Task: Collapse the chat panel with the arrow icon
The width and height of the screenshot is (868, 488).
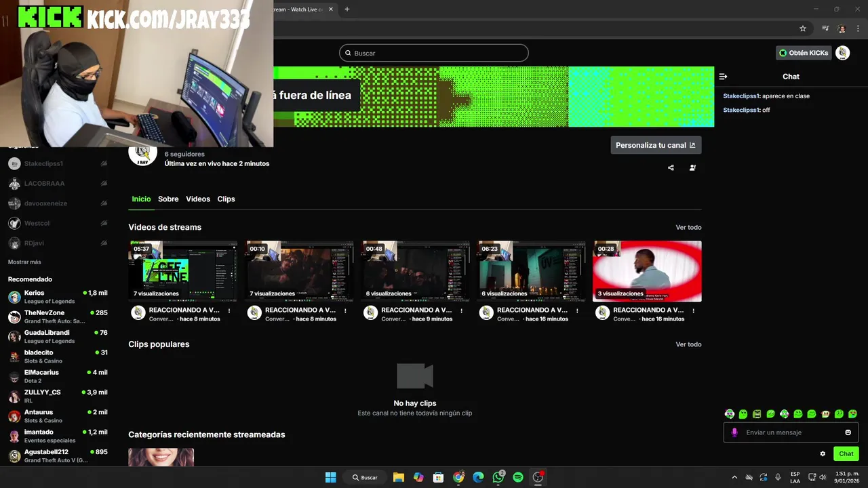Action: (x=723, y=77)
